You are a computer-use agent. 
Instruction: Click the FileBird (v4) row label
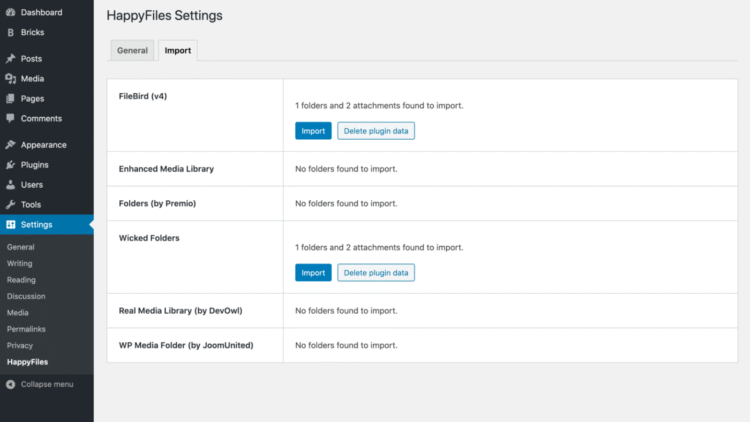143,96
